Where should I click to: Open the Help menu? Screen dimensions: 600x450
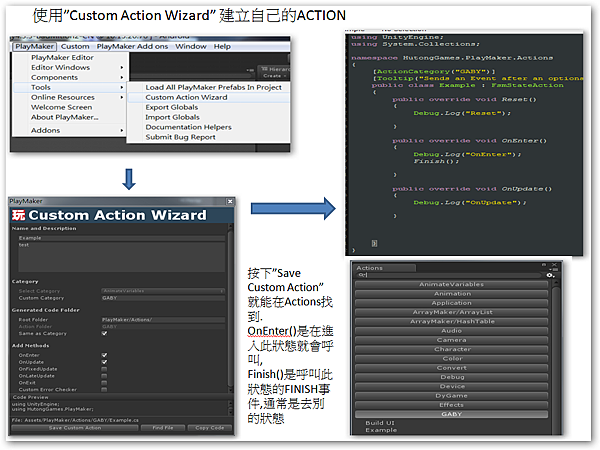(222, 46)
